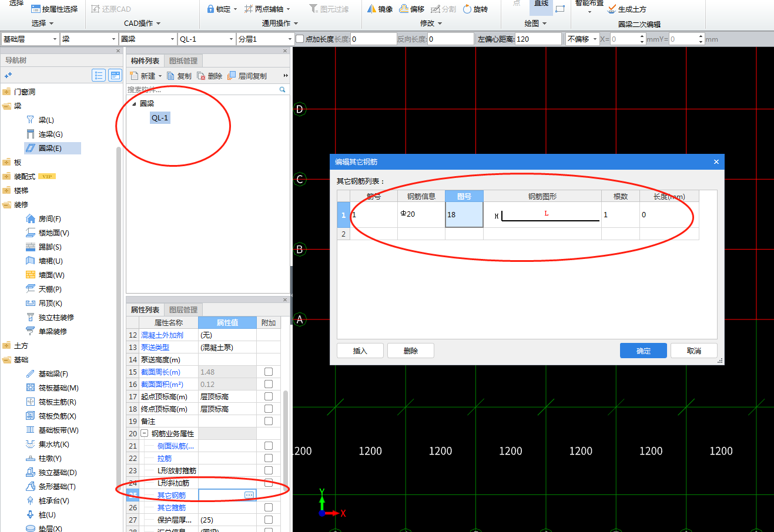774x532 pixels.
Task: Check 附加 box for 拉筋 row
Action: coord(269,458)
